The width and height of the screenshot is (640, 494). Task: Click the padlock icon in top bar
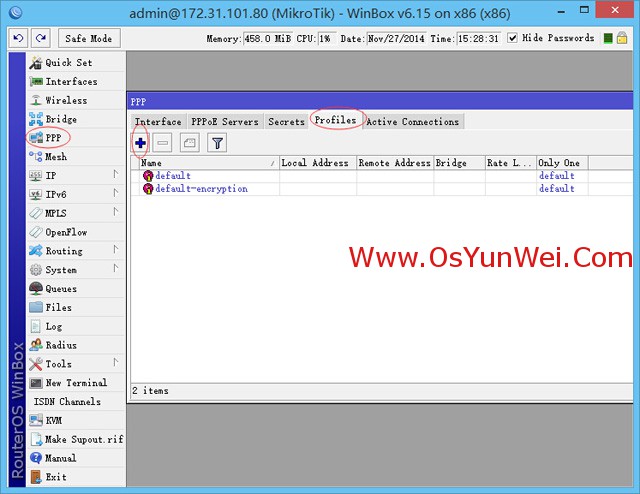(x=622, y=38)
